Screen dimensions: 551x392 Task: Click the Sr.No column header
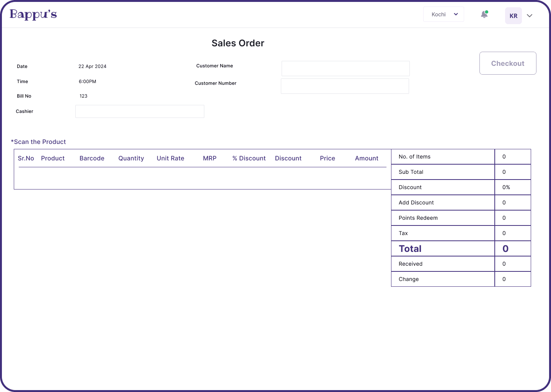[26, 158]
